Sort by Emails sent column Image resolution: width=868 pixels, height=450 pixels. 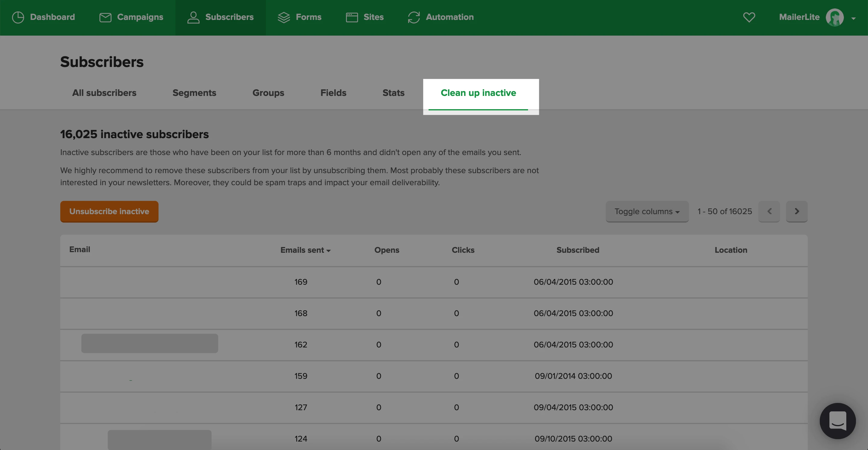(305, 250)
